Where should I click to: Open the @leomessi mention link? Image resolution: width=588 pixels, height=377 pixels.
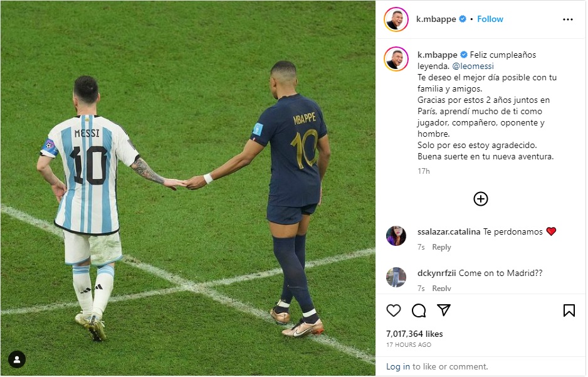tap(473, 66)
